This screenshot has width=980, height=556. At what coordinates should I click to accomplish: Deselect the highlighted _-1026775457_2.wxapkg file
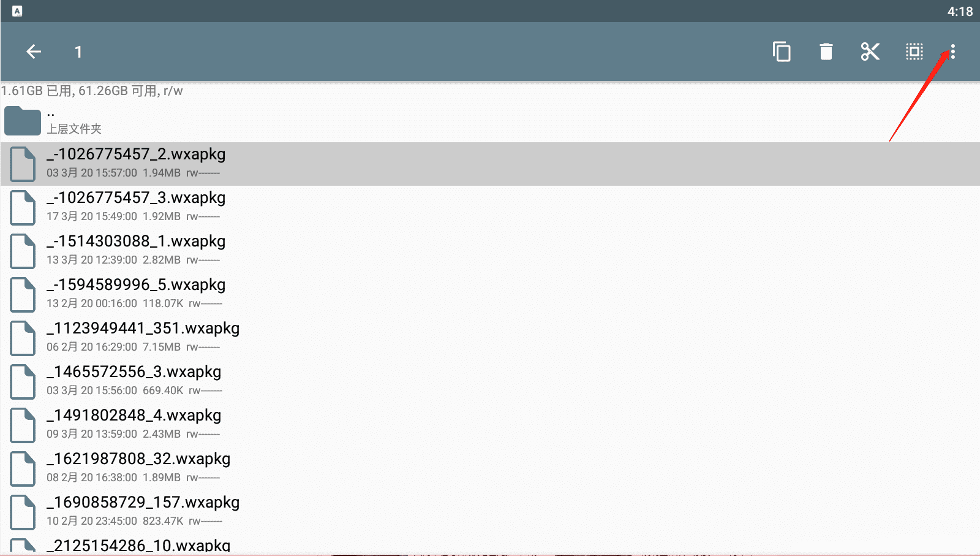tap(490, 164)
